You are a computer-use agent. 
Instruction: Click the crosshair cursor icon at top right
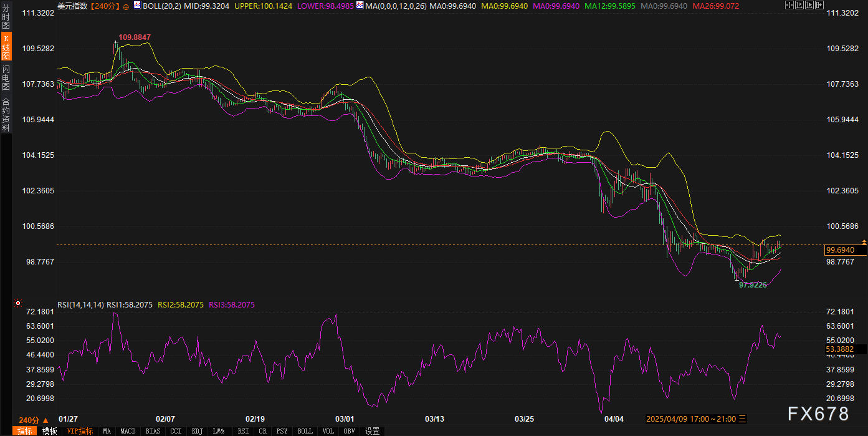(789, 5)
